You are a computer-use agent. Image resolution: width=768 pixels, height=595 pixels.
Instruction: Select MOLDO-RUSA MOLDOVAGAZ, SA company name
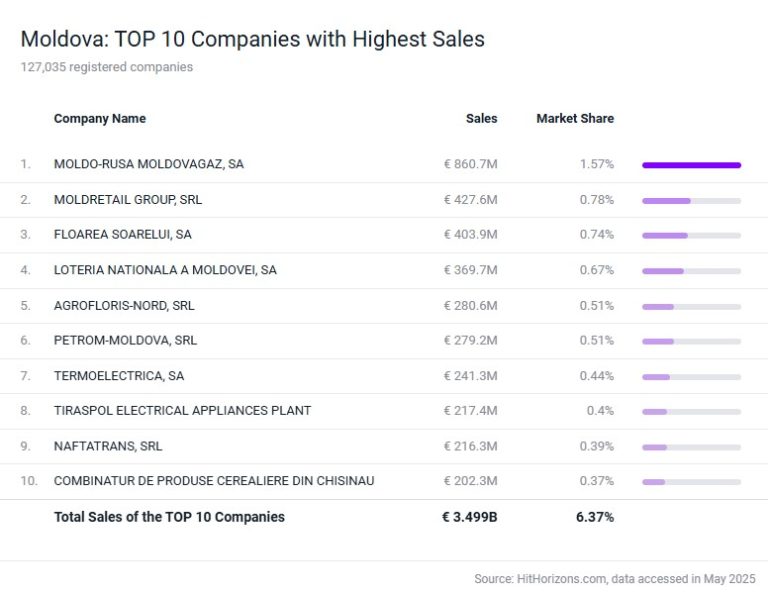tap(149, 164)
